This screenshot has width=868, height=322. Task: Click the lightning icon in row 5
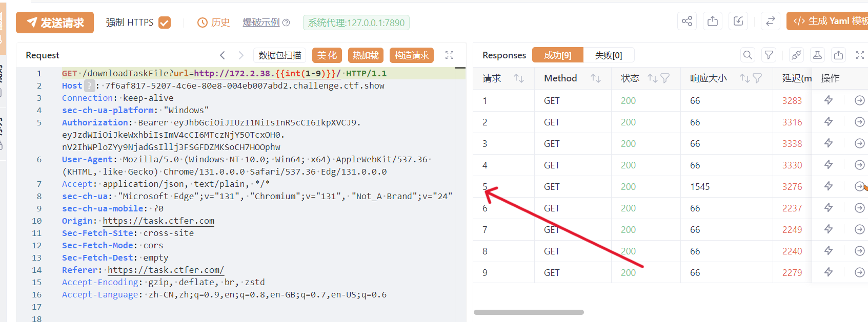tap(829, 186)
